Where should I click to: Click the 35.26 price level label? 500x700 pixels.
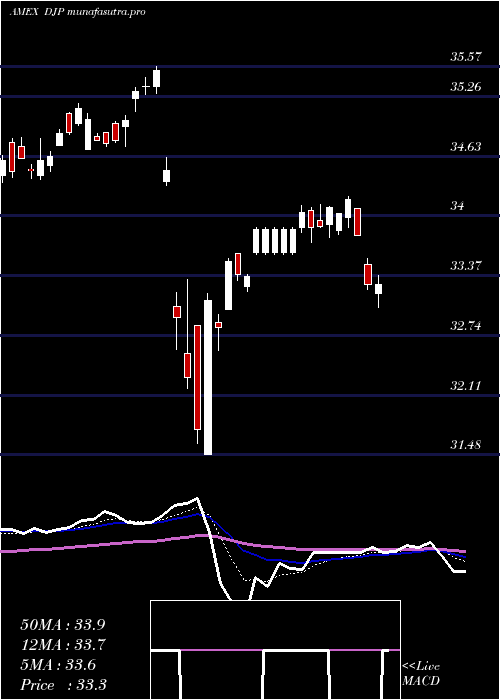(x=466, y=87)
